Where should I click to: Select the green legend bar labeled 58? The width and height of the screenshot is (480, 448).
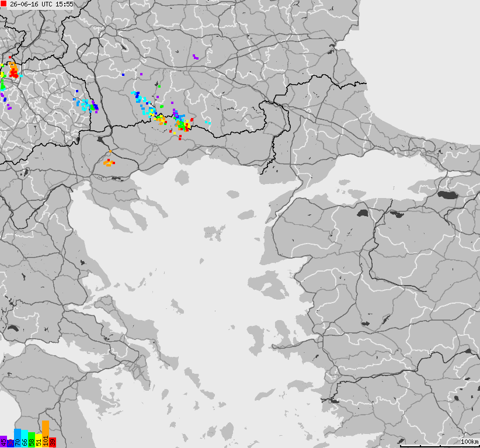click(x=32, y=440)
